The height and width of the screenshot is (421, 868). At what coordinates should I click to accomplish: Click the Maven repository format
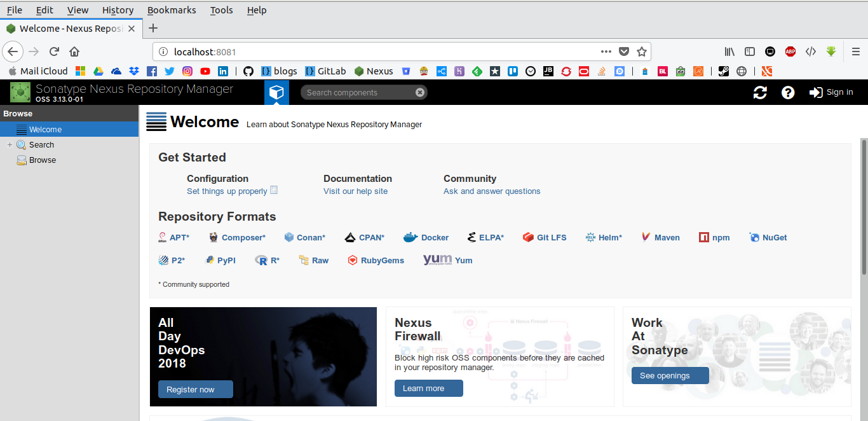coord(660,238)
